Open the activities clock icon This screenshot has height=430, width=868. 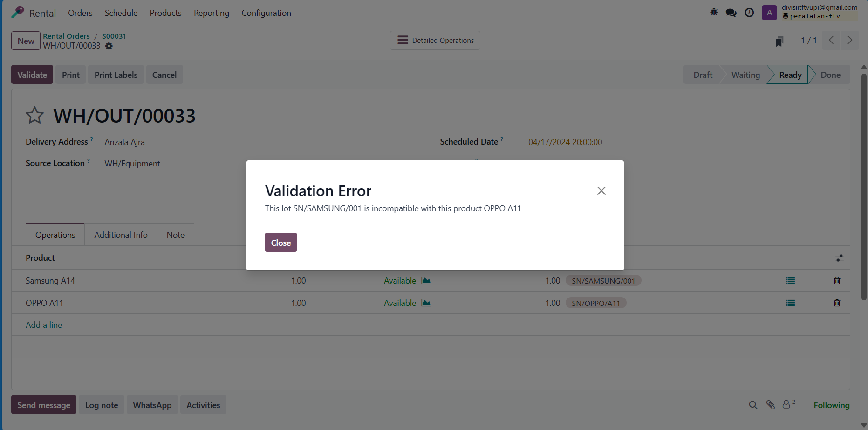point(749,13)
